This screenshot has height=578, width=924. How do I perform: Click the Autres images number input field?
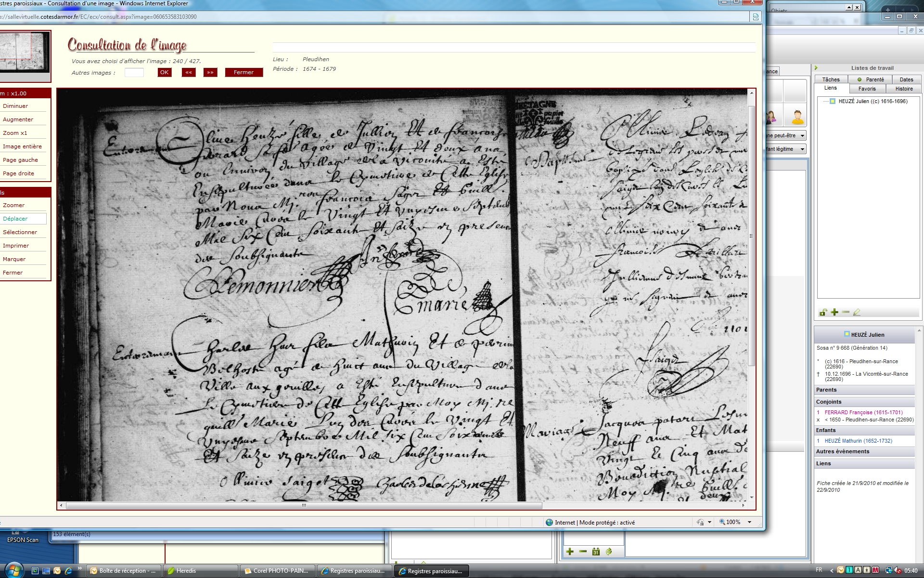pyautogui.click(x=134, y=73)
